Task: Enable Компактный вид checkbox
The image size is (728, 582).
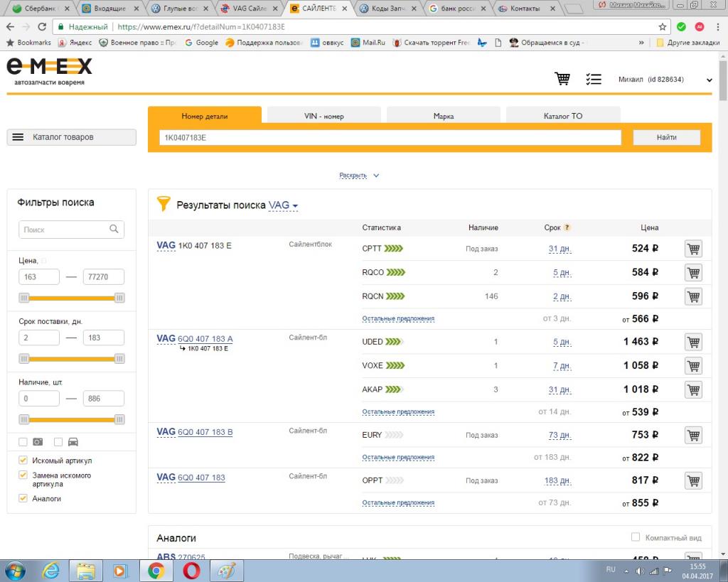Action: coord(636,537)
